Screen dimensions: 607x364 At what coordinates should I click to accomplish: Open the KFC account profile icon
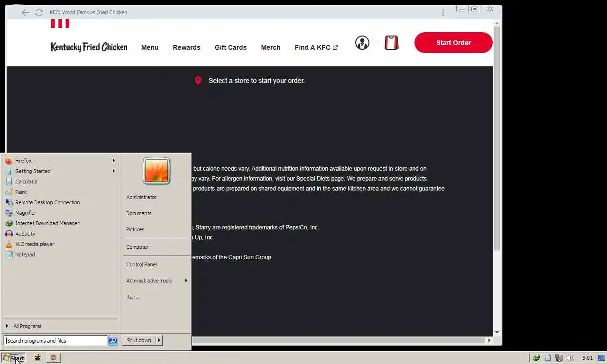coord(362,43)
